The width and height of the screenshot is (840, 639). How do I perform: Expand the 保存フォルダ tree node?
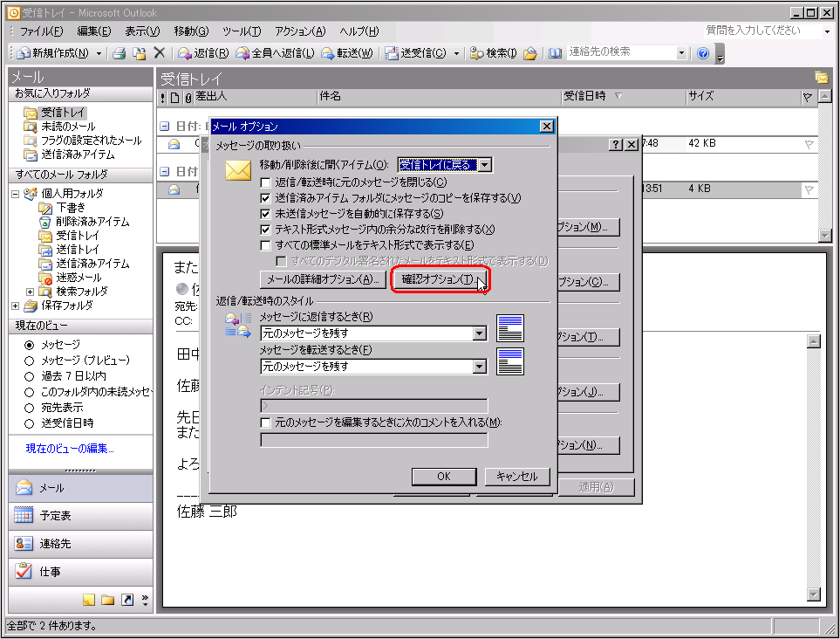(x=16, y=306)
